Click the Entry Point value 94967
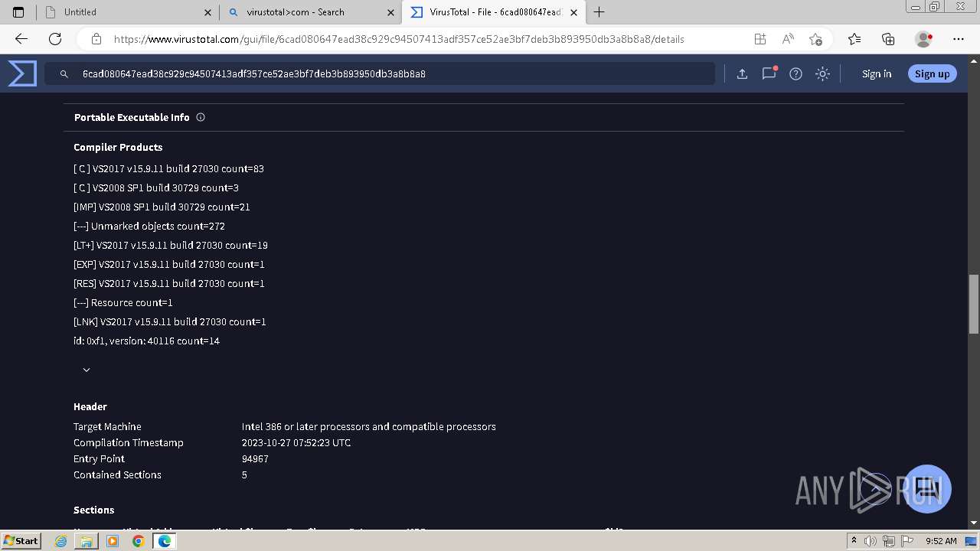The image size is (980, 551). click(x=255, y=458)
